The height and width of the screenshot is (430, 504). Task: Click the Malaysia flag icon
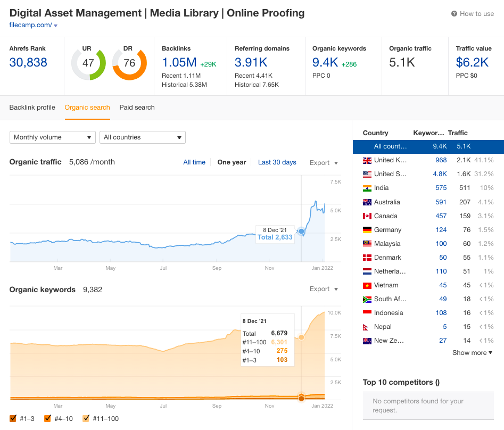[367, 244]
